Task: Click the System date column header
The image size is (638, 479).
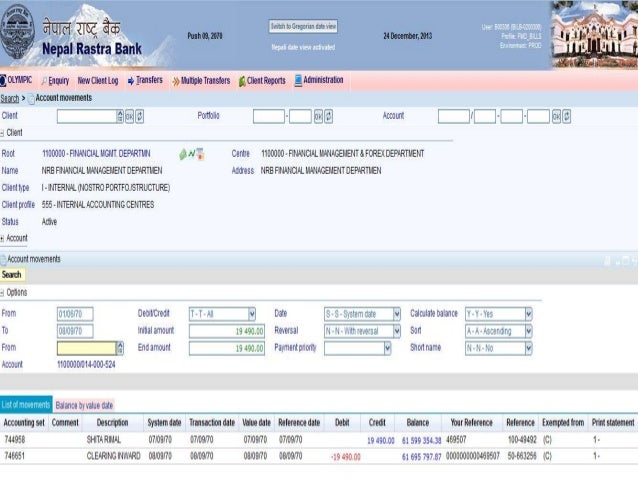Action: 164,423
